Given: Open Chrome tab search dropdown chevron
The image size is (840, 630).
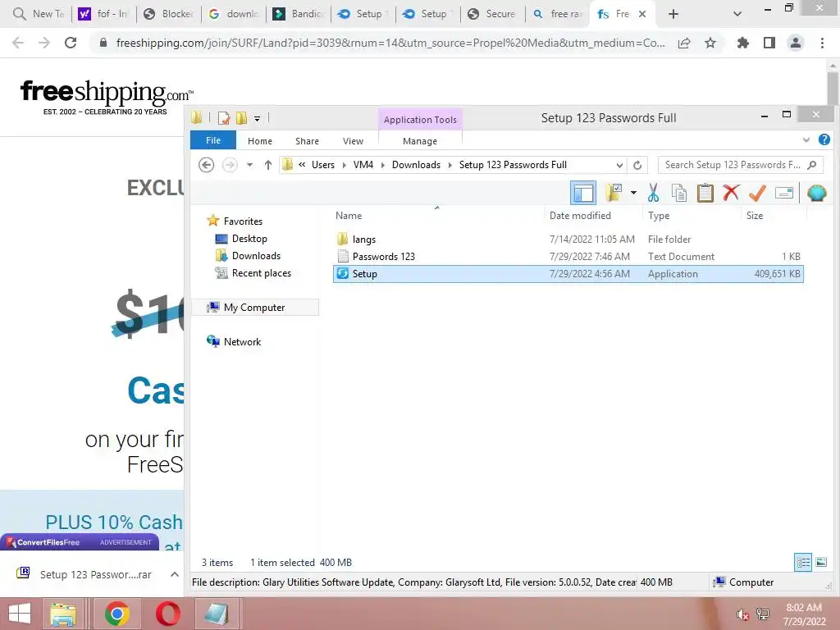Looking at the screenshot, I should [x=737, y=14].
